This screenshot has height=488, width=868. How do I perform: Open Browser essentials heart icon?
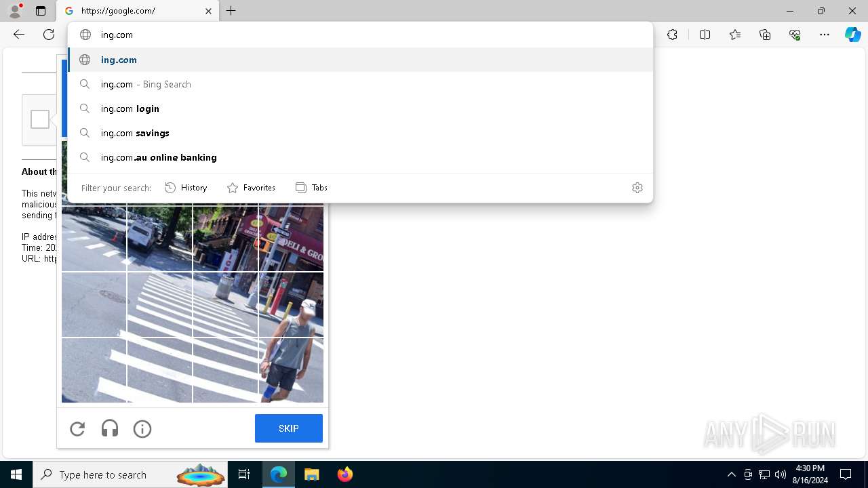pos(795,35)
